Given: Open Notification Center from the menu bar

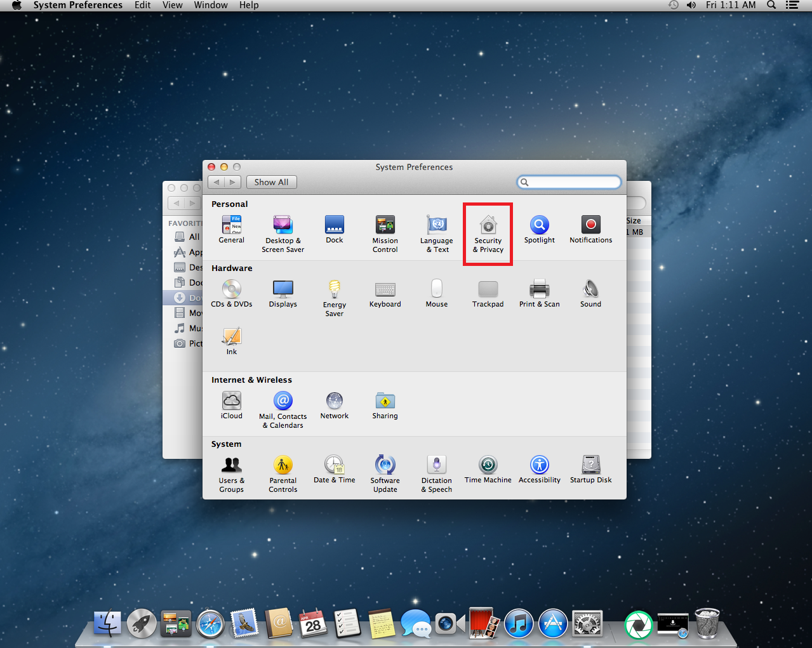Looking at the screenshot, I should [792, 5].
